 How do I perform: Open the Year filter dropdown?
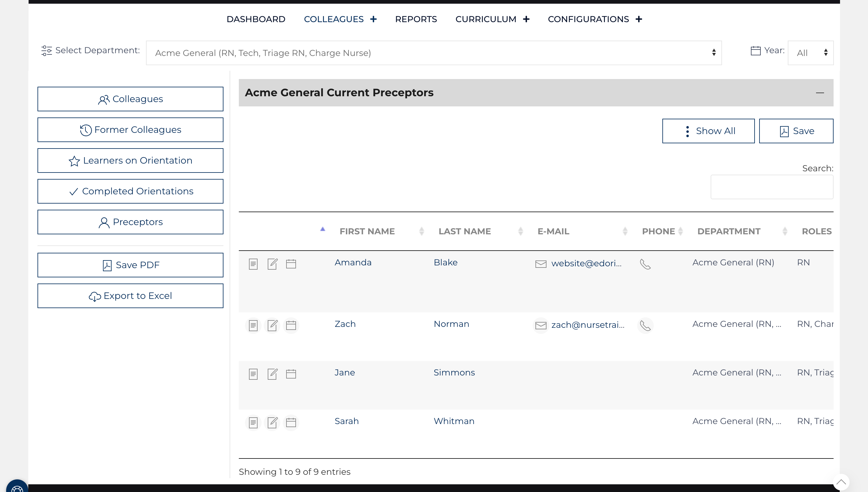click(x=810, y=53)
